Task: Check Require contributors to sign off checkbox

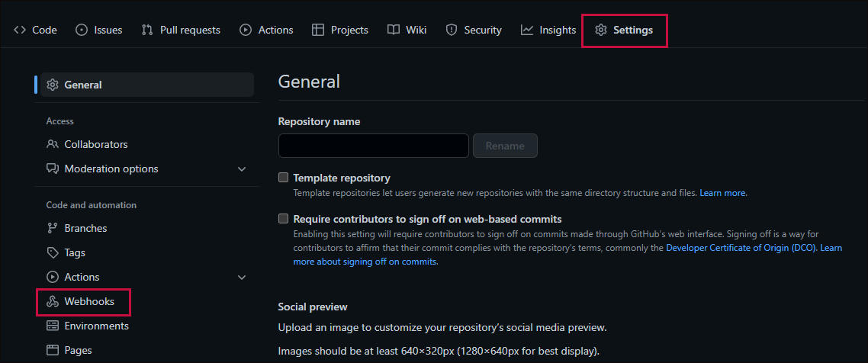Action: [283, 219]
